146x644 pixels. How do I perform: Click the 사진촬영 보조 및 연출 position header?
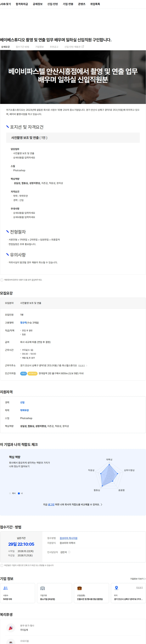(73, 138)
